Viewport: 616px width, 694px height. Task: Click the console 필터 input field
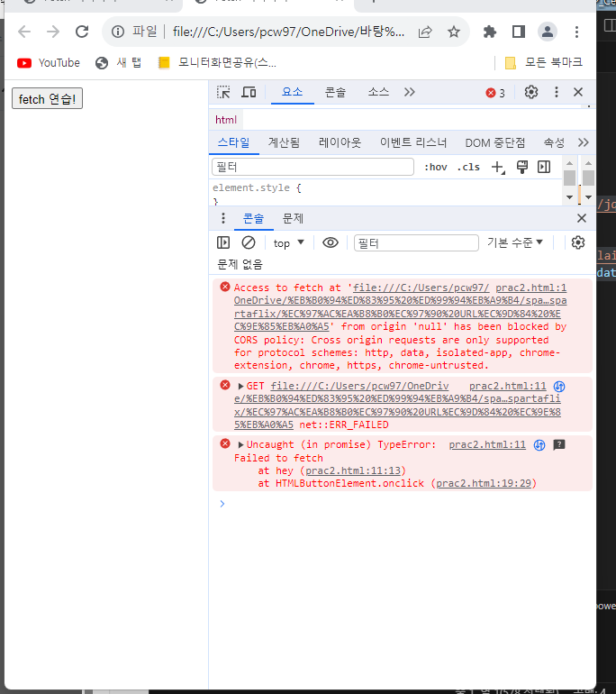pyautogui.click(x=416, y=243)
